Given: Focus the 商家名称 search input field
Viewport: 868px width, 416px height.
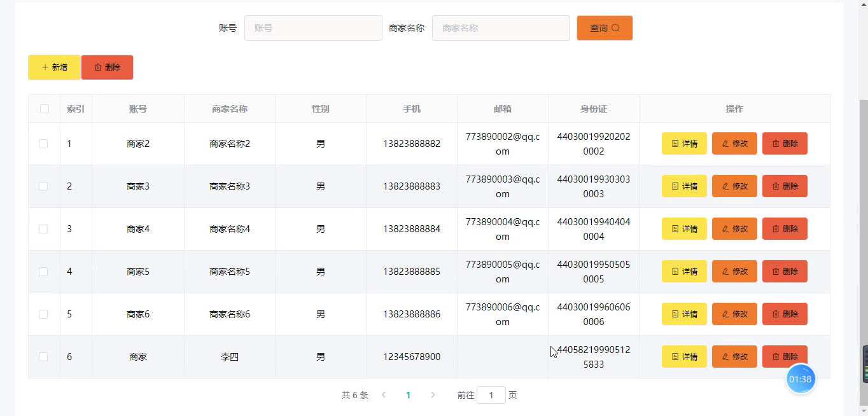Looking at the screenshot, I should (x=501, y=28).
